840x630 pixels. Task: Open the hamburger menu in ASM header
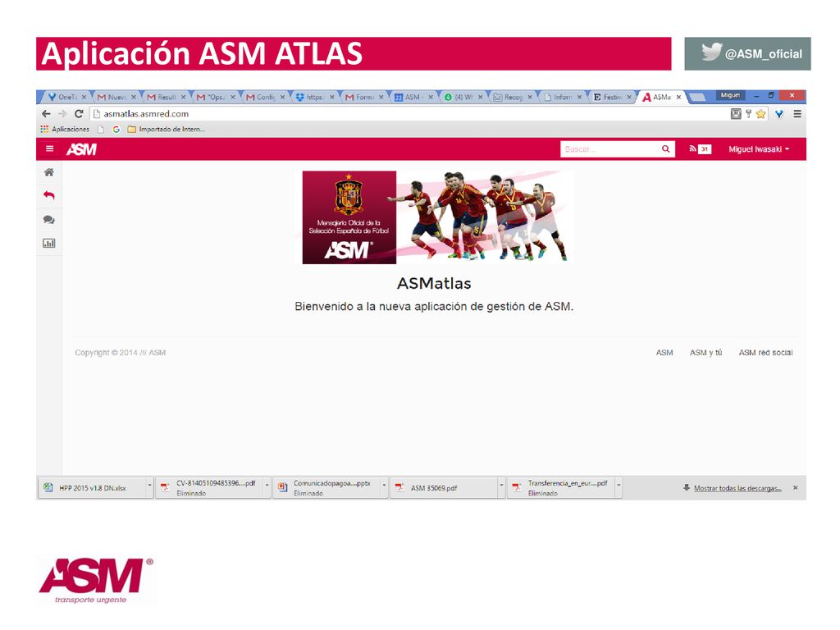(49, 149)
